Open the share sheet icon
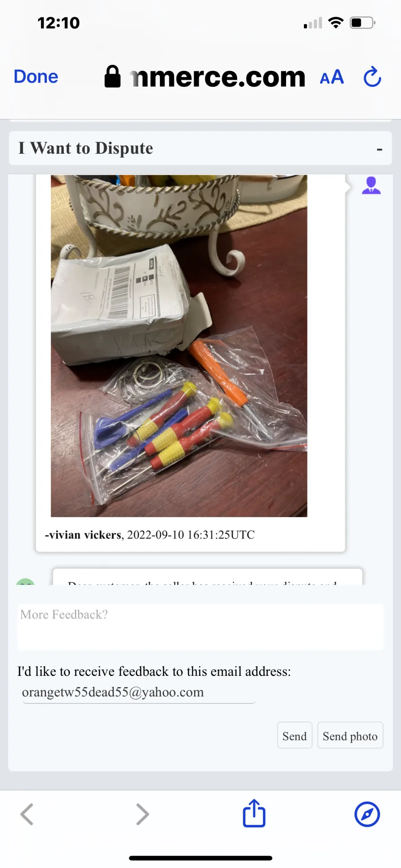Viewport: 401px width, 868px height. 254,813
